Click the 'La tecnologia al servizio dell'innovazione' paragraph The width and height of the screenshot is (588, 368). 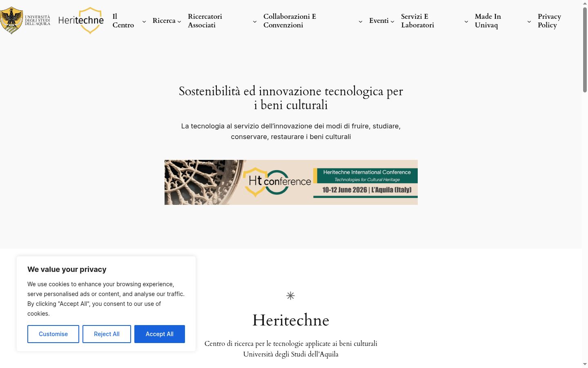pyautogui.click(x=291, y=131)
